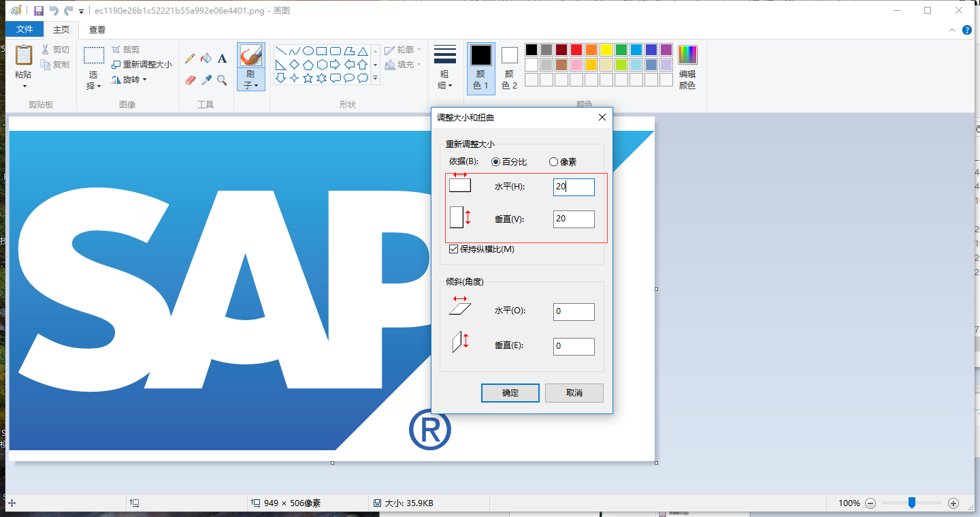Pick the purple color swatch
This screenshot has width=980, height=517.
click(666, 50)
